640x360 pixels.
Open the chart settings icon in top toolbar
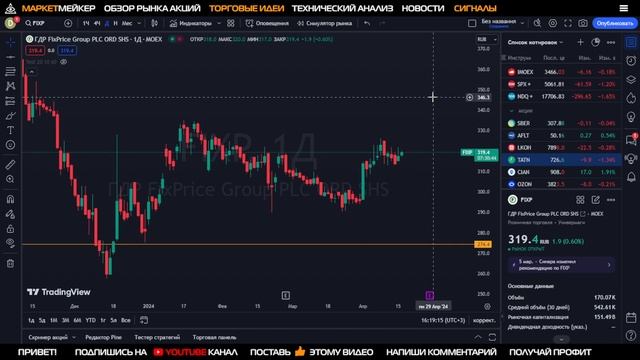click(x=552, y=23)
